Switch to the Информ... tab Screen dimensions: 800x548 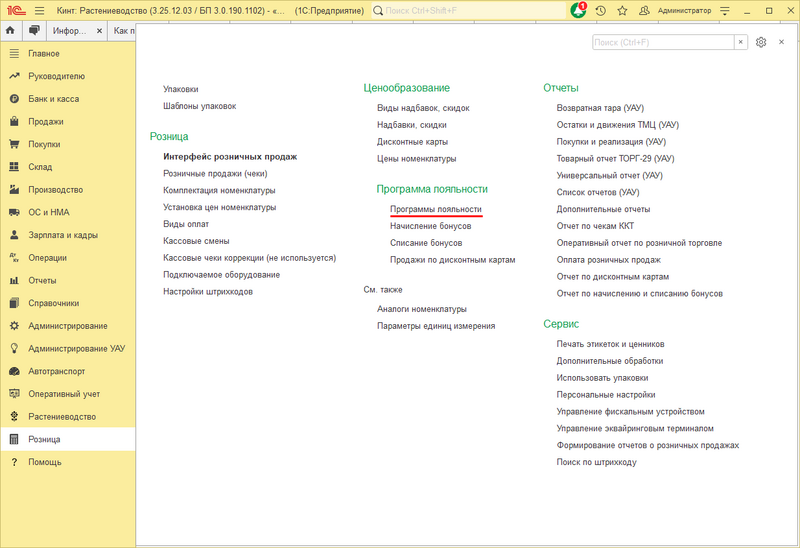(74, 31)
